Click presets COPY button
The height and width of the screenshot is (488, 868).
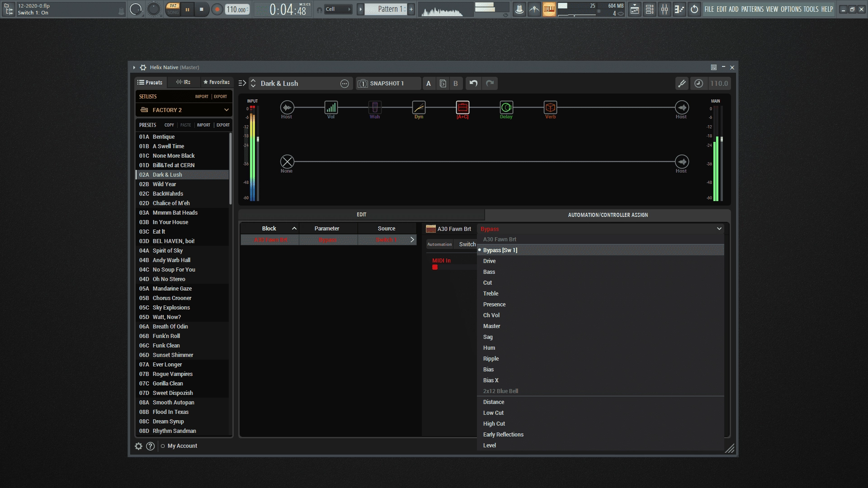pos(169,125)
